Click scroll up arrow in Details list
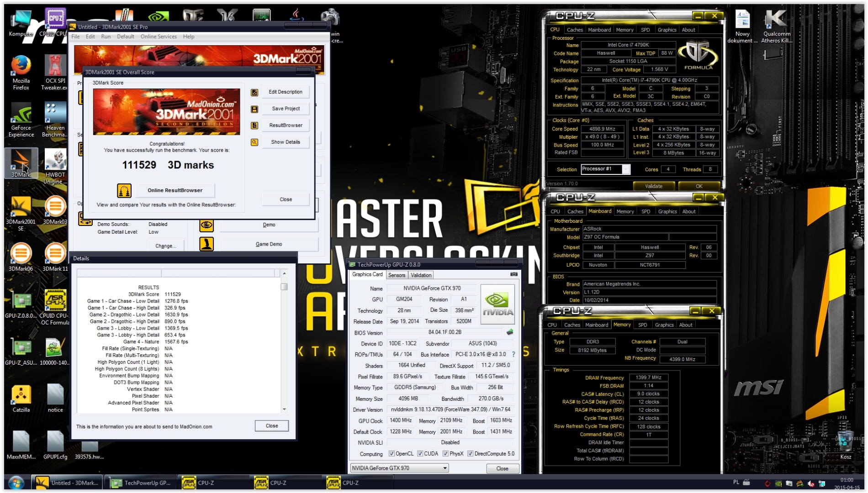Viewport: 868px width, 493px height. click(x=284, y=273)
